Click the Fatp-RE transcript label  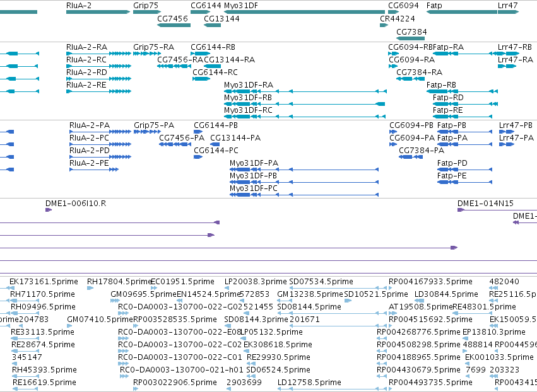coord(447,110)
